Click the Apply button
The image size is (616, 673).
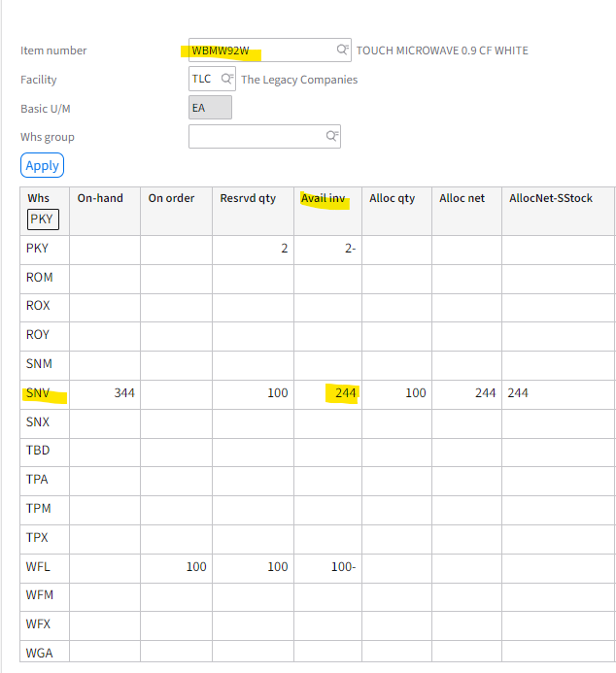point(42,165)
